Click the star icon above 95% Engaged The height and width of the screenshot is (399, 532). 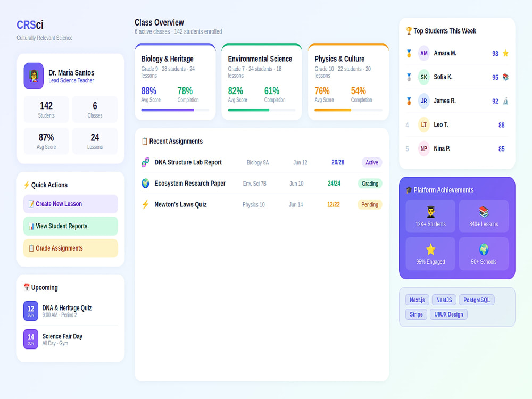click(x=430, y=250)
